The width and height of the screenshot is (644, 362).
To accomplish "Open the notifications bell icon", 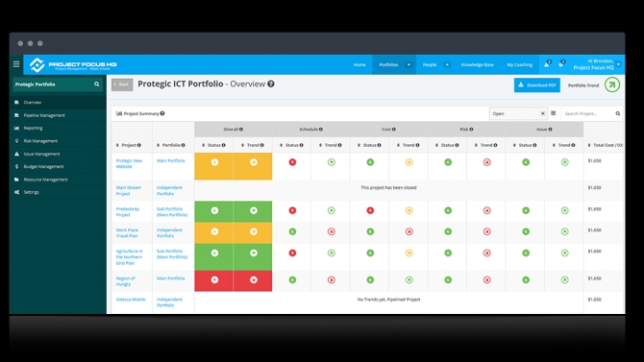I will [547, 64].
